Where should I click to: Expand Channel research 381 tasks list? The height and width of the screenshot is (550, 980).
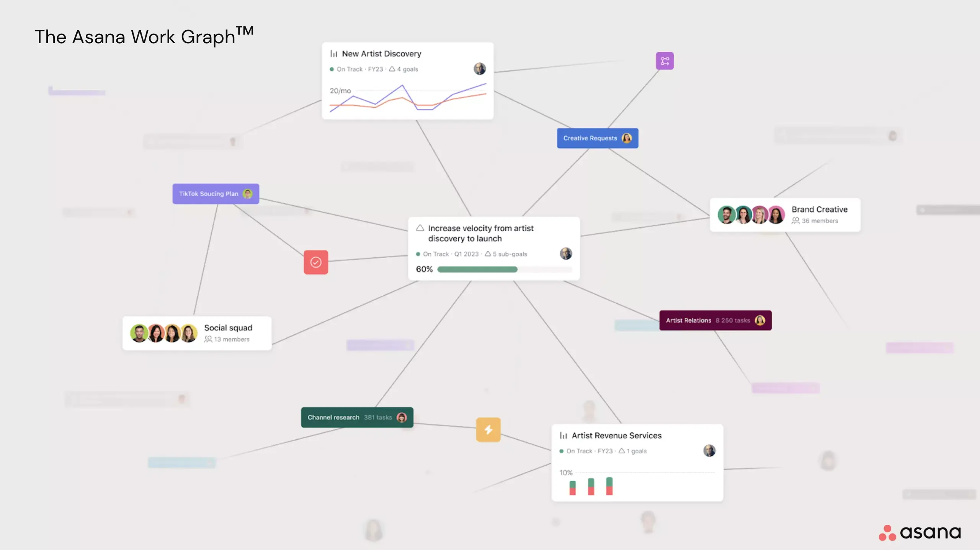click(357, 417)
